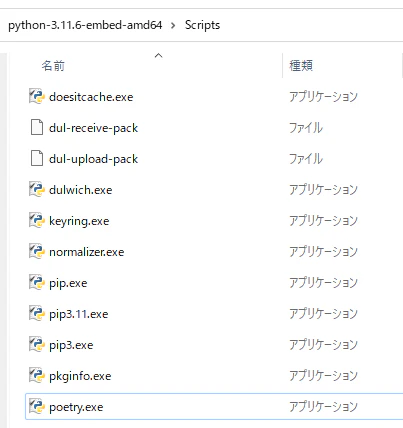Viewport: 403px width, 428px height.
Task: Sort by the 名前 column header
Action: click(53, 66)
